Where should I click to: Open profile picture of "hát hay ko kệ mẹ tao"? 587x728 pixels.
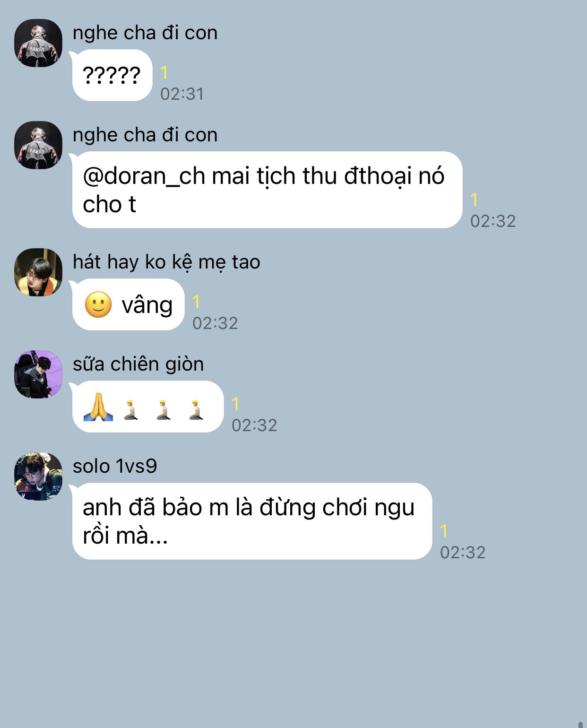[38, 272]
